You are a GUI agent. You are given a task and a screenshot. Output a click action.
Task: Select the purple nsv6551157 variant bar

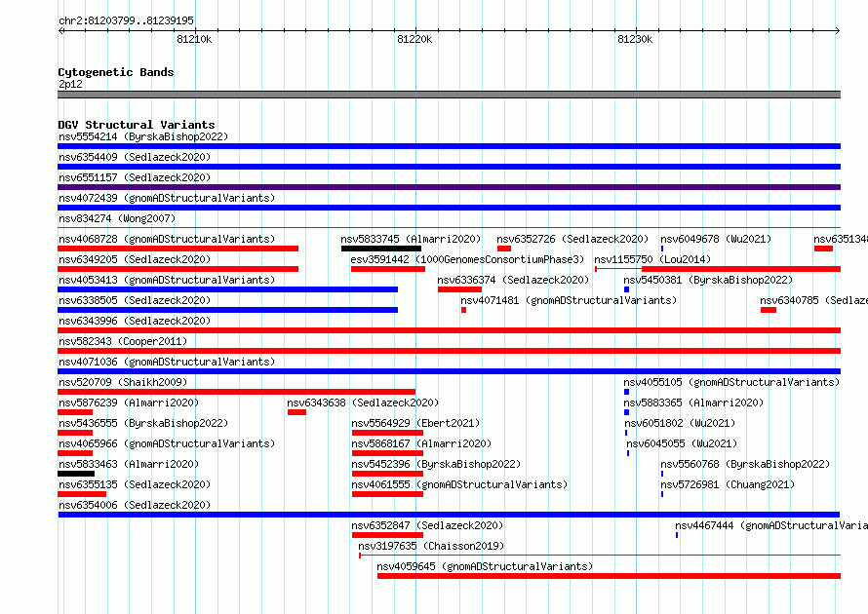(449, 187)
